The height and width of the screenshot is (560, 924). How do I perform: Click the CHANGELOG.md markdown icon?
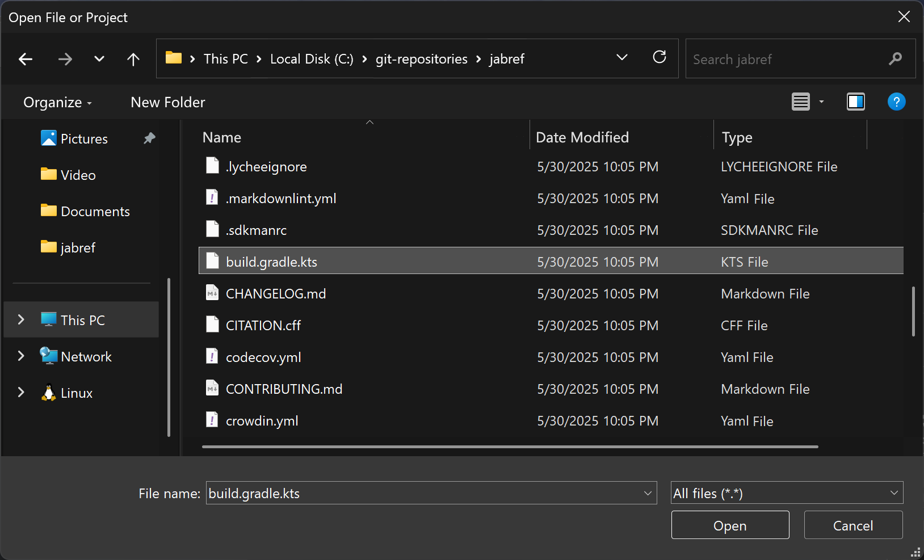212,293
